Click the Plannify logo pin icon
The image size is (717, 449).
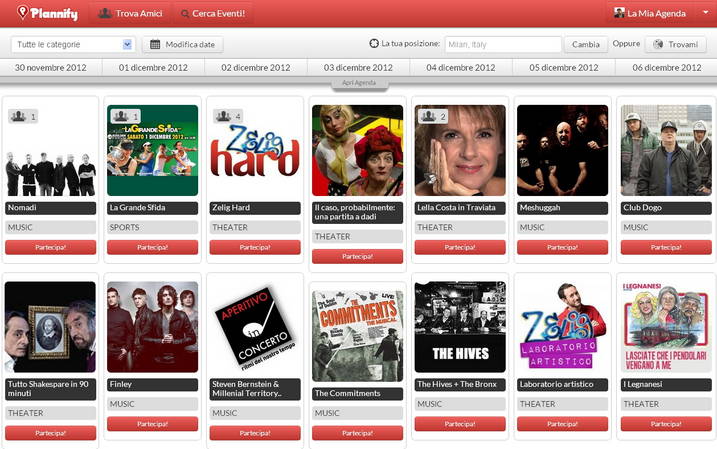22,12
